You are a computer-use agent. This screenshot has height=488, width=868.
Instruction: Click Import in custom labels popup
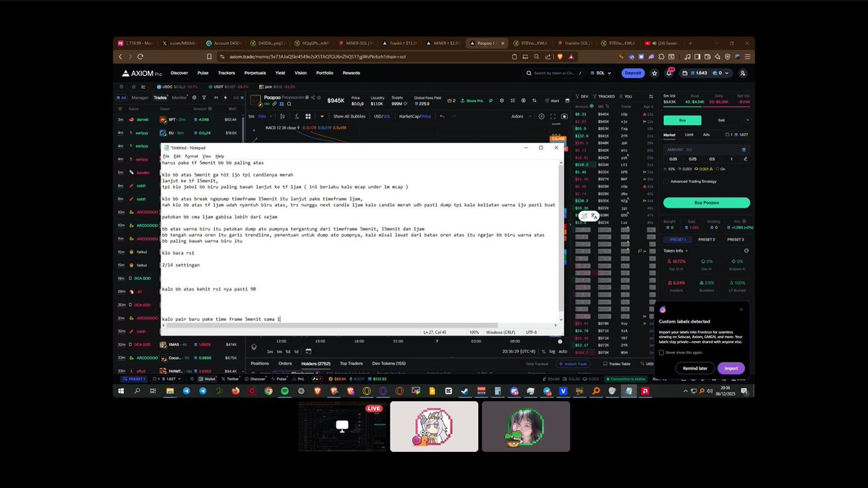point(731,368)
